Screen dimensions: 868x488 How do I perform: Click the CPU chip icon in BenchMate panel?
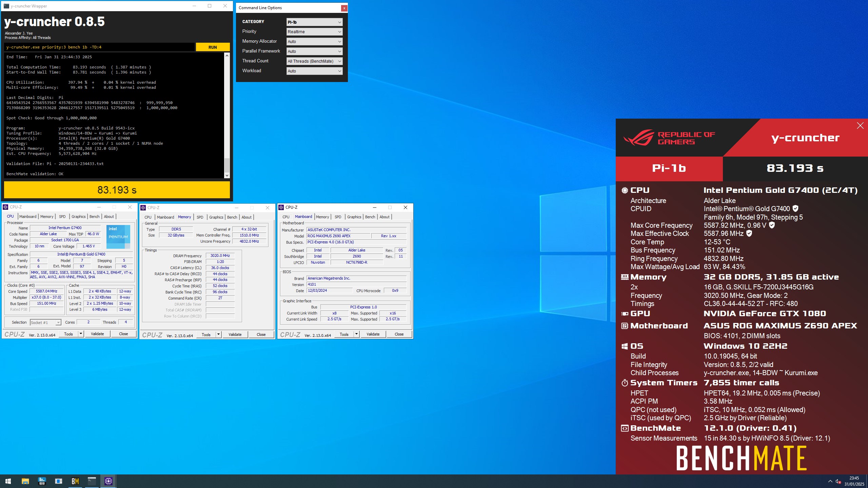click(x=625, y=190)
